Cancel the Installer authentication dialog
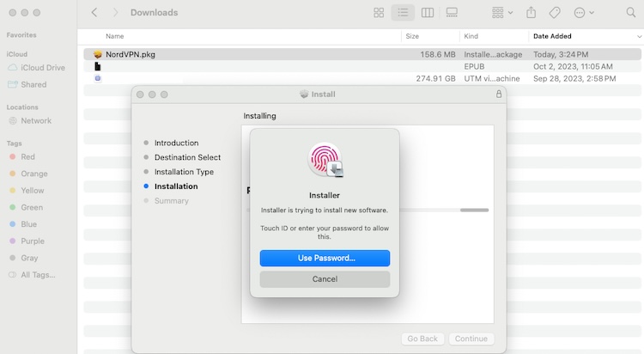The image size is (644, 354). [x=325, y=279]
